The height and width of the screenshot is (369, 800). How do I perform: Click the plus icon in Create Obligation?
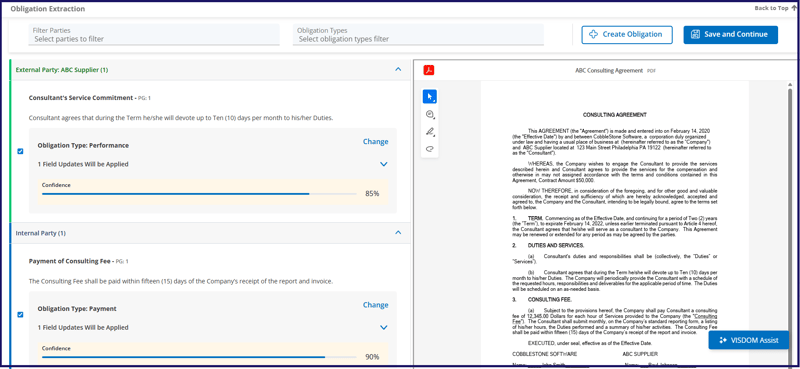593,35
